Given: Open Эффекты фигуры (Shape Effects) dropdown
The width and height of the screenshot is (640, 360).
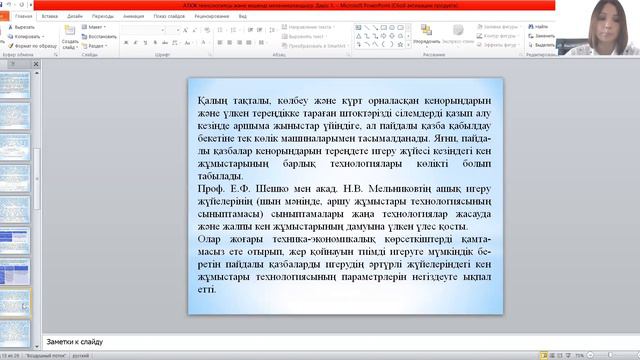Looking at the screenshot, I should [499, 45].
